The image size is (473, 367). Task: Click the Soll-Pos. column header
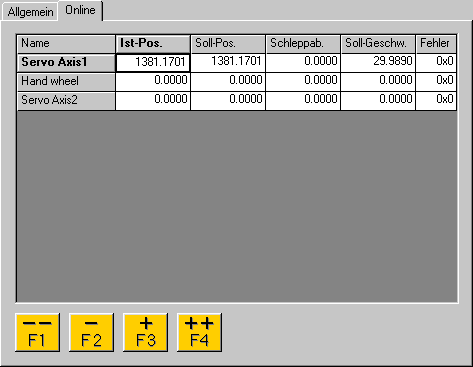point(228,44)
